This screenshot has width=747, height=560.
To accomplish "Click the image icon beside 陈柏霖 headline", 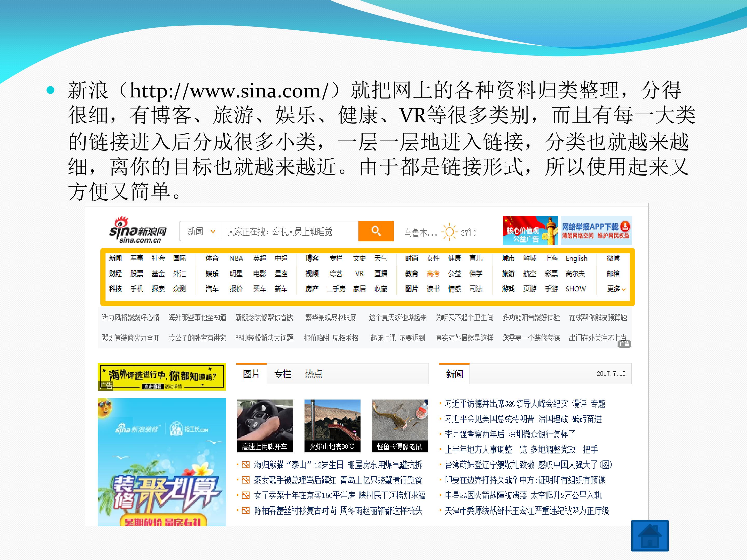I will 246,510.
